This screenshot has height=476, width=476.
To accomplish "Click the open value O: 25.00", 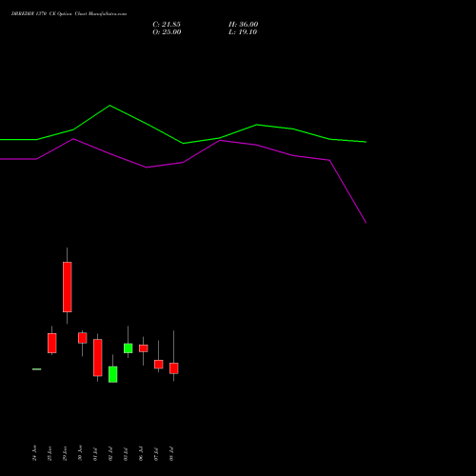I will tap(167, 32).
